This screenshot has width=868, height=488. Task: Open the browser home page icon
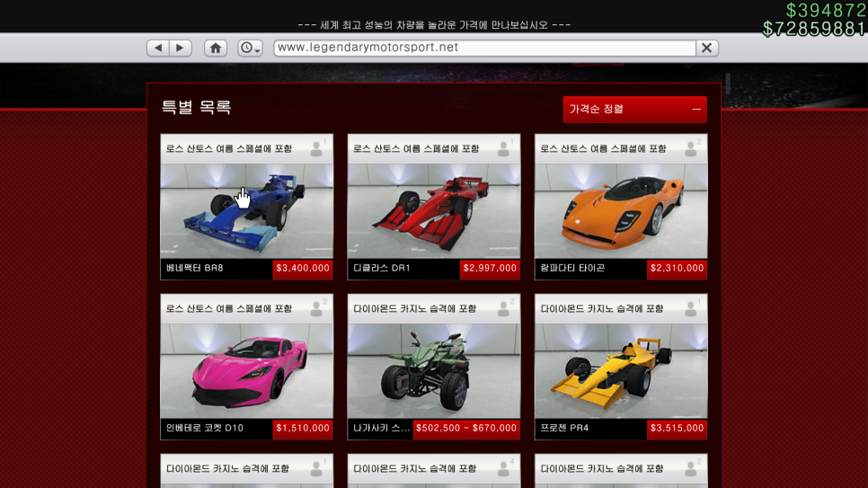216,48
